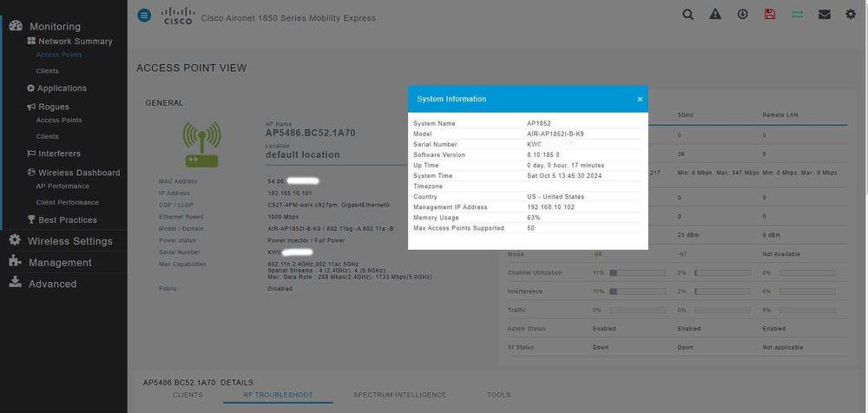Switch to SPECTRUM INTELLIGENCE tab
The image size is (868, 413).
coord(399,395)
